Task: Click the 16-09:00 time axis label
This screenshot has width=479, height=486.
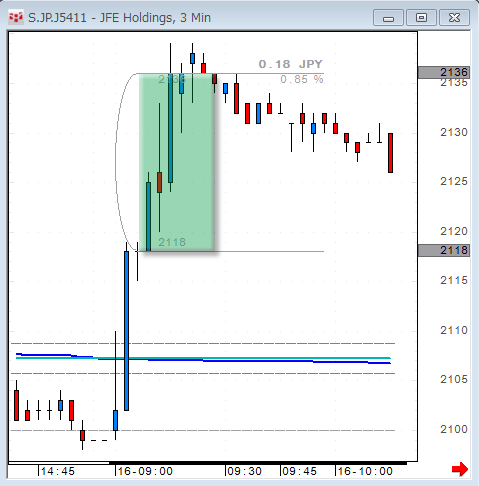Action: pyautogui.click(x=145, y=471)
